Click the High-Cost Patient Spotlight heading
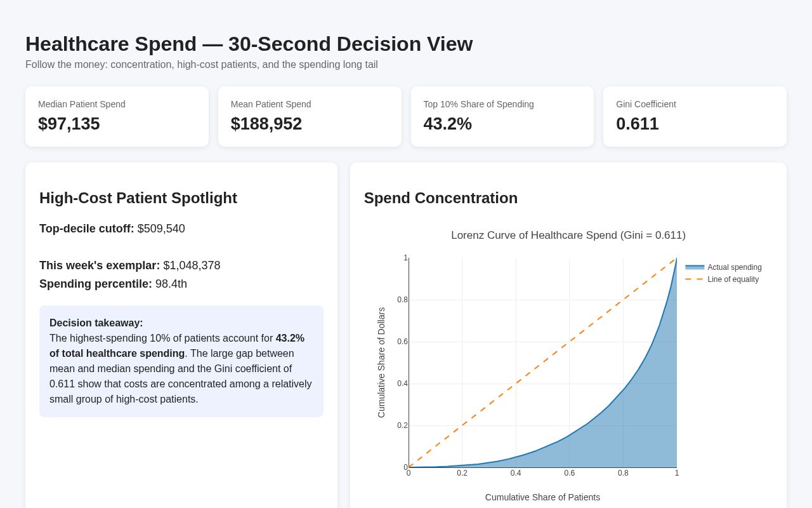This screenshot has width=812, height=508. tap(138, 198)
